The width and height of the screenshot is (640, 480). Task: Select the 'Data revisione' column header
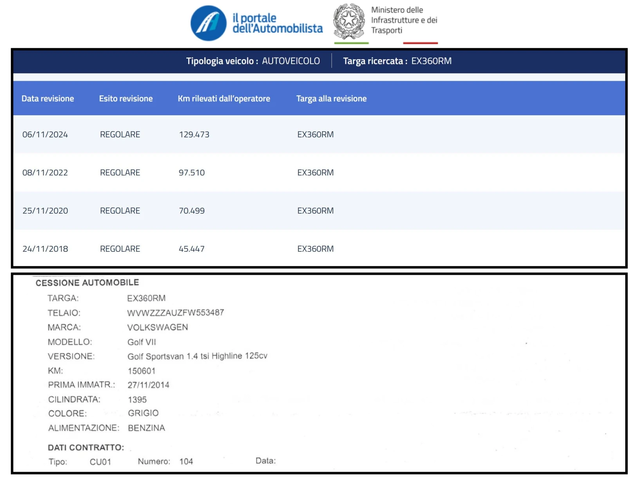(x=48, y=99)
